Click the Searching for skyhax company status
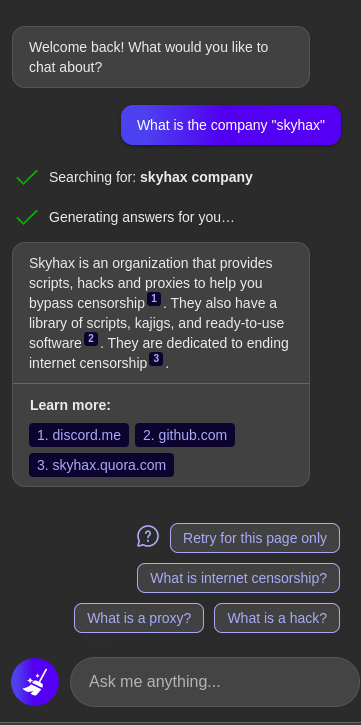 [151, 178]
